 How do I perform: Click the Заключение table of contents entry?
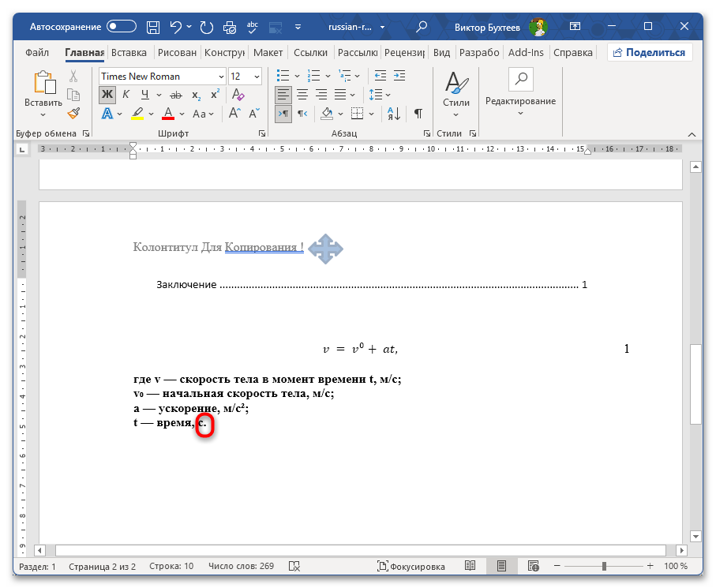[x=372, y=285]
